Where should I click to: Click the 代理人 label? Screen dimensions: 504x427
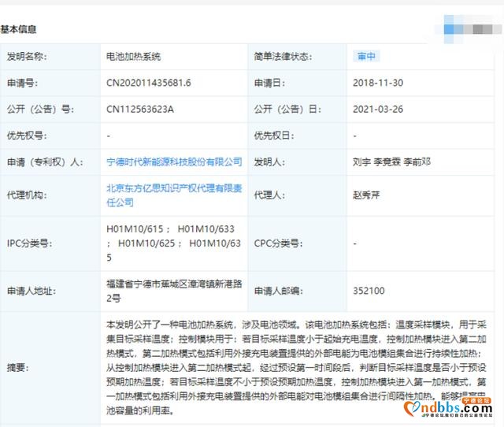coord(269,195)
